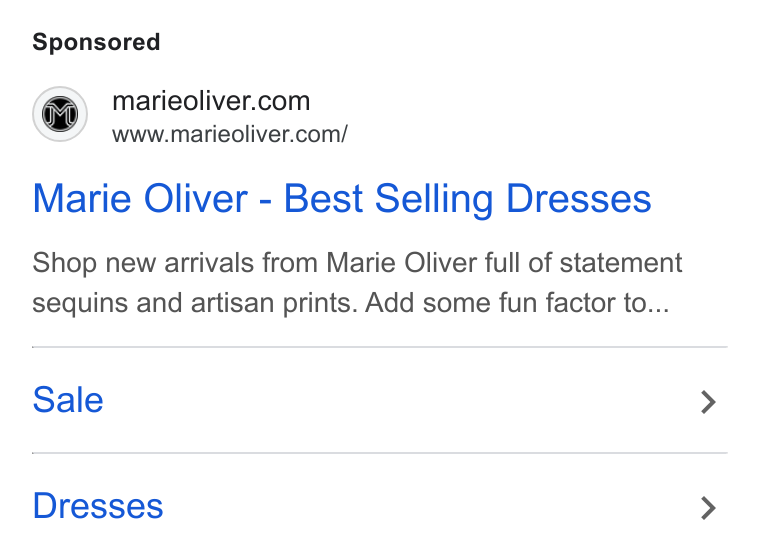Tap the black M monogram favicon

point(60,114)
